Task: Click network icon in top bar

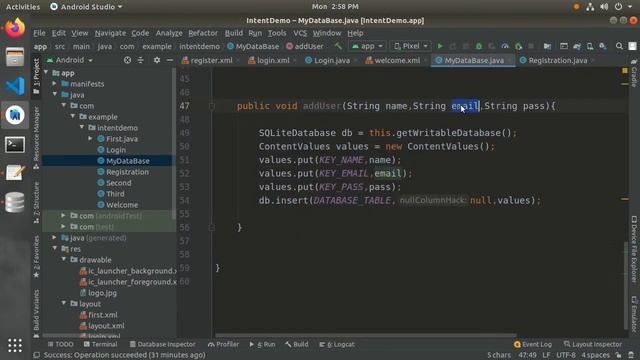Action: 590,7
